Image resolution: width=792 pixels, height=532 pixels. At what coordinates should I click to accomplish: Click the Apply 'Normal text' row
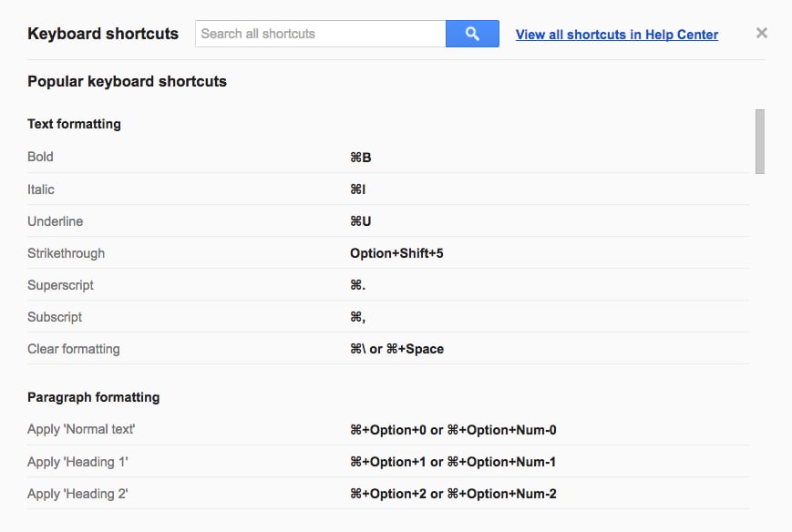point(388,430)
